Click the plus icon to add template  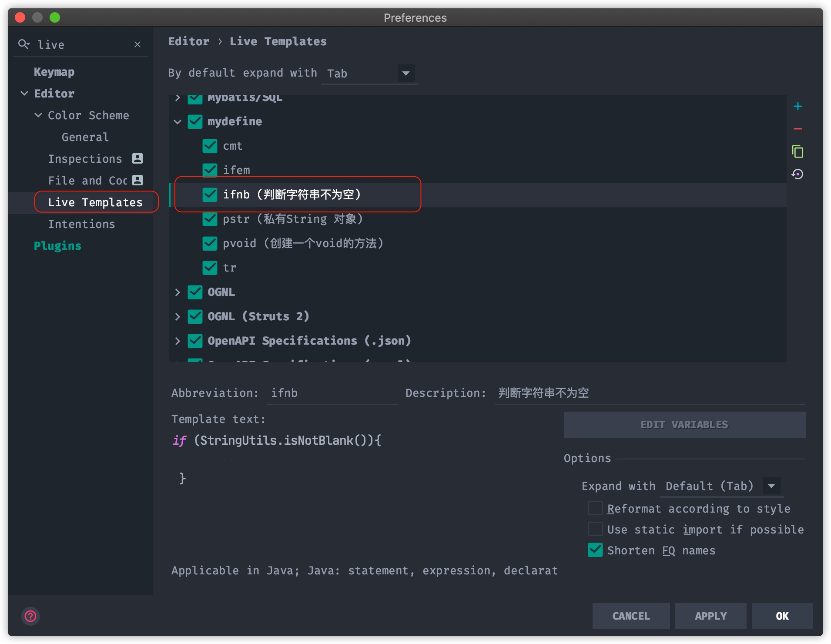pyautogui.click(x=797, y=107)
